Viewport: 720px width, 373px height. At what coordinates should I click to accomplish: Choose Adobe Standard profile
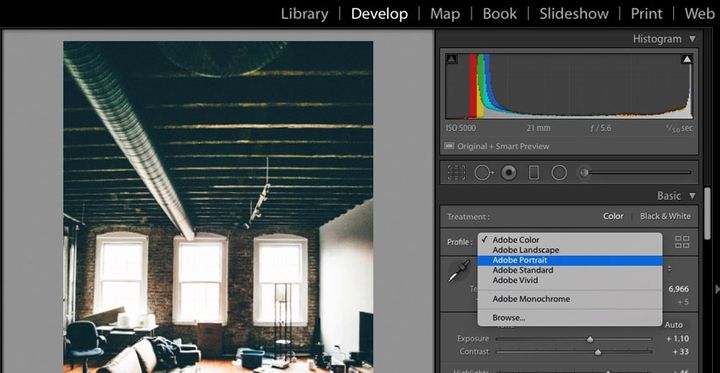pos(570,270)
